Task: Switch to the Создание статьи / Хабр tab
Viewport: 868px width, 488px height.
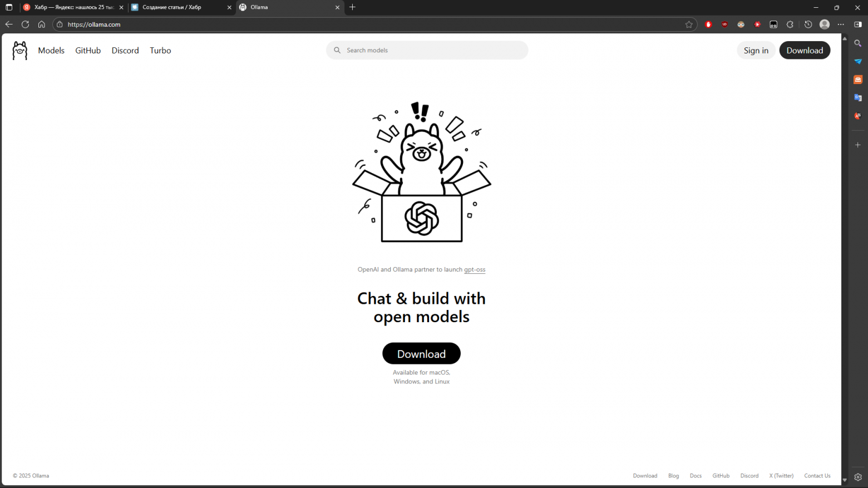Action: [181, 7]
